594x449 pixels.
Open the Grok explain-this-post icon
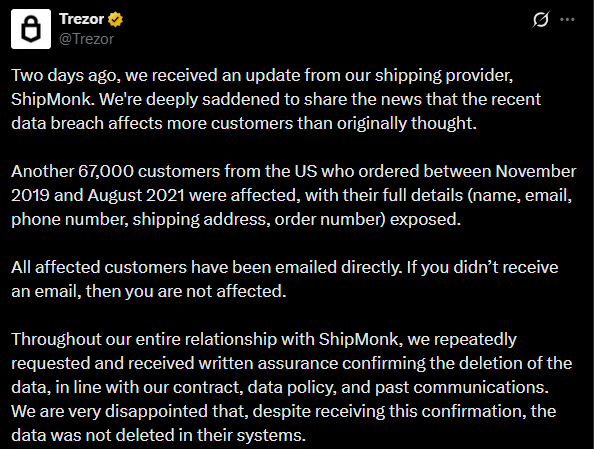[541, 19]
